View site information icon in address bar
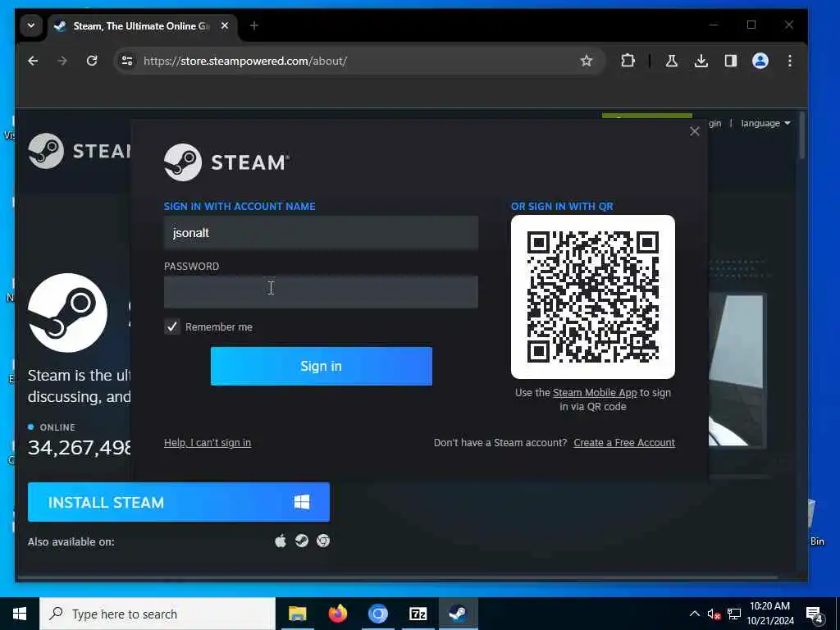This screenshot has height=630, width=840. coord(127,61)
